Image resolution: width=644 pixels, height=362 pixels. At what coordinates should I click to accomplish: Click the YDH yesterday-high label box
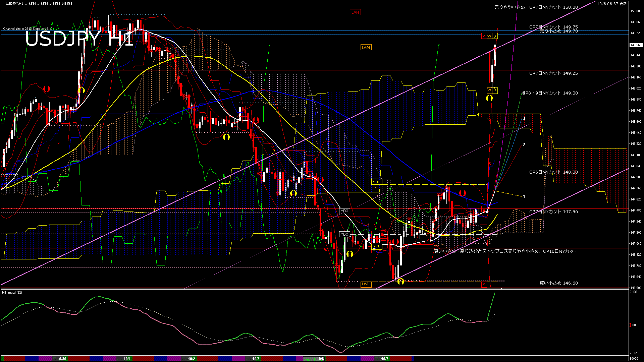(x=377, y=182)
